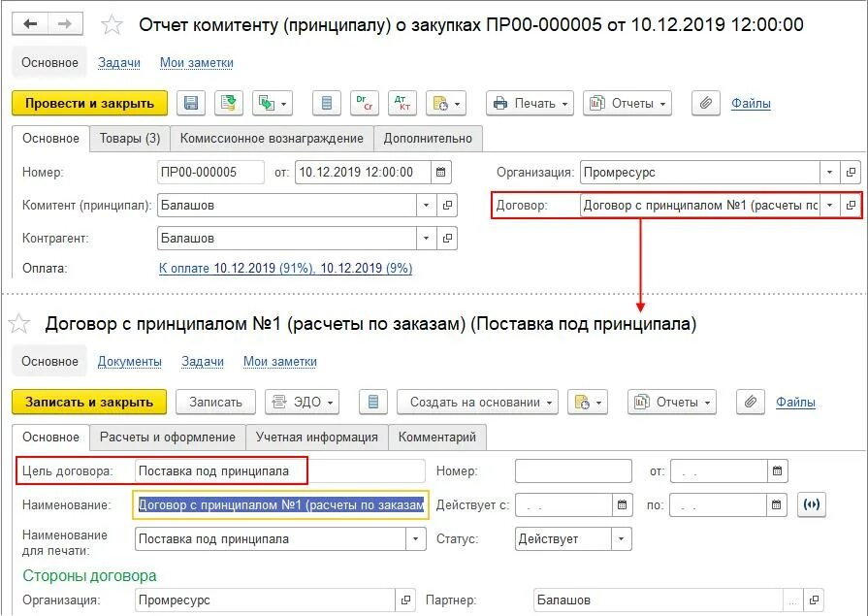Expand the Комитент (принципал) dropdown arrow
The image size is (868, 616).
[x=427, y=206]
